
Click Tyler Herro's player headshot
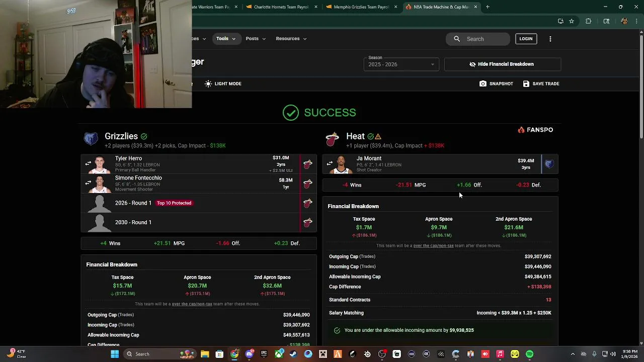click(x=100, y=165)
